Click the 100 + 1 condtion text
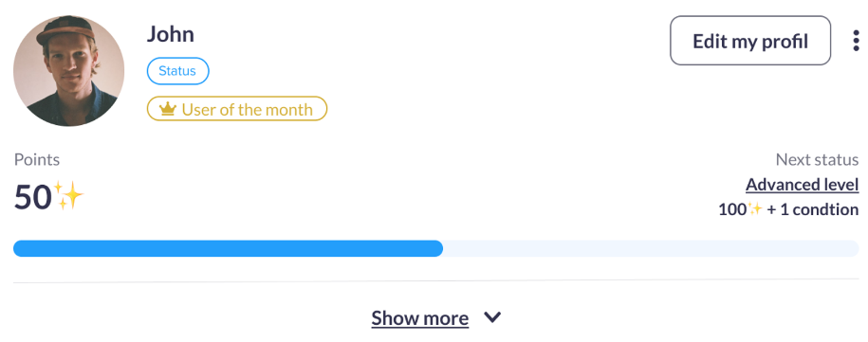 tap(788, 209)
